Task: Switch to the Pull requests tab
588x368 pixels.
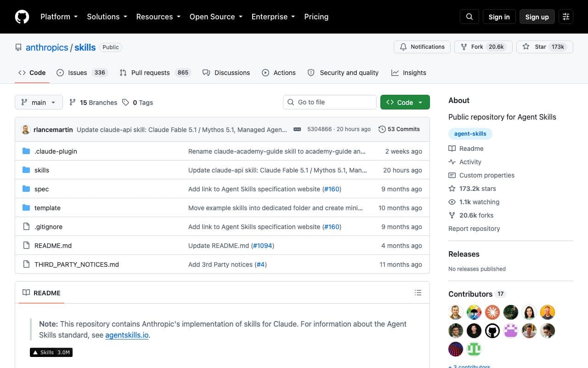Action: pos(155,73)
